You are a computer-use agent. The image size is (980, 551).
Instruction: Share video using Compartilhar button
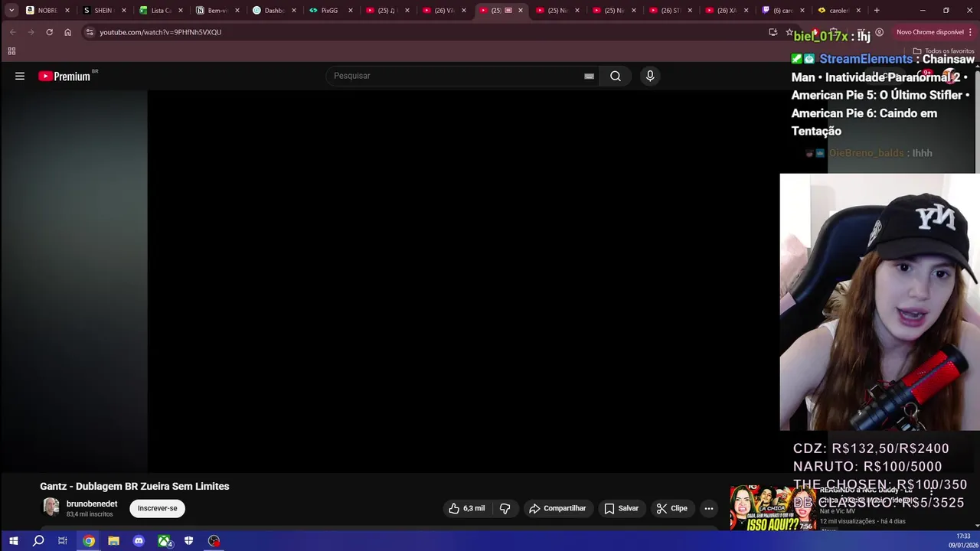[x=557, y=508]
